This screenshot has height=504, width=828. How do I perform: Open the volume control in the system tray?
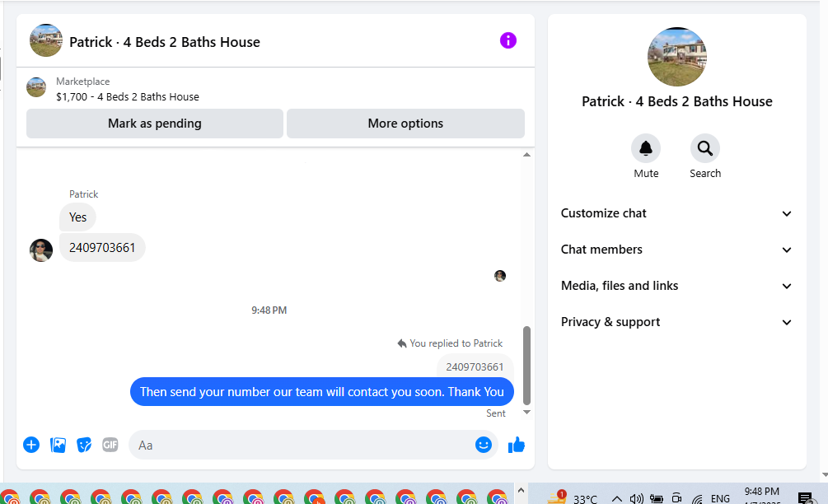click(636, 499)
